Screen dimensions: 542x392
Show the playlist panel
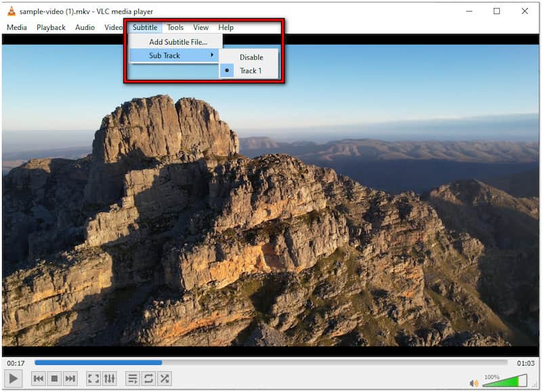pyautogui.click(x=133, y=378)
